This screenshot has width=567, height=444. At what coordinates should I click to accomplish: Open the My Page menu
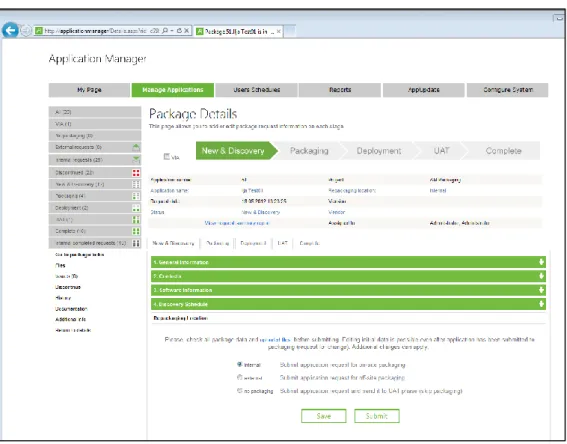tap(89, 90)
